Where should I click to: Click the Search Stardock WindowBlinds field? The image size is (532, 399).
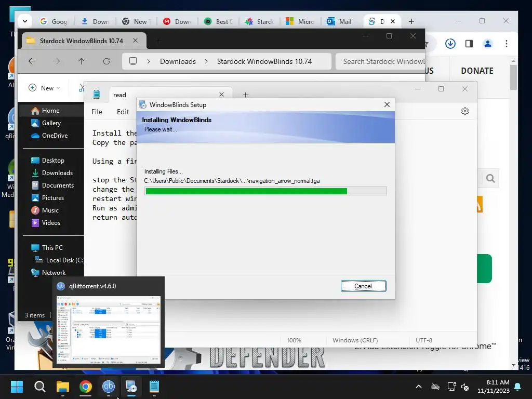380,61
